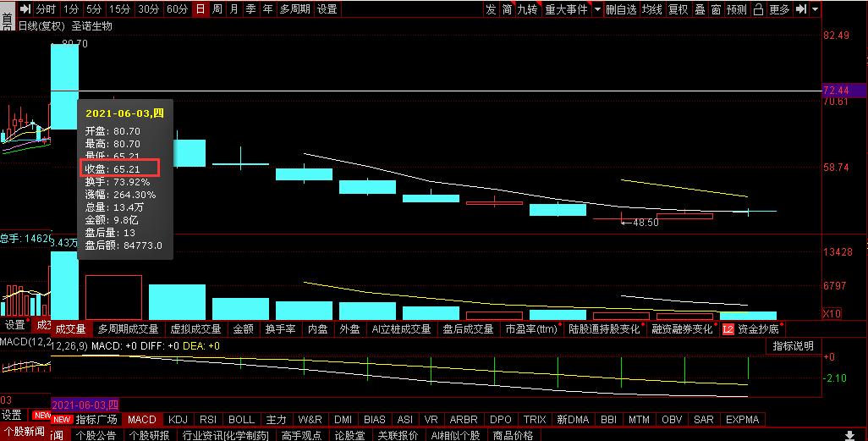Select the BOLL indicator tab
The height and width of the screenshot is (441, 868).
click(x=241, y=419)
